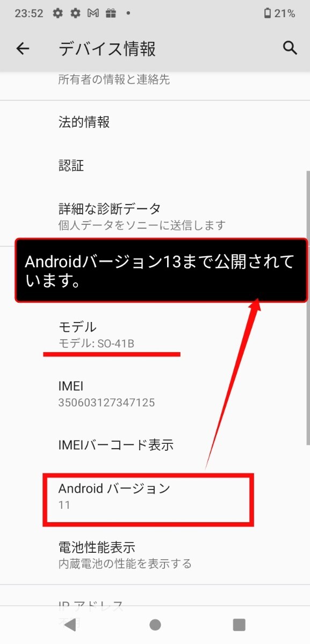Open 電池性能表示 item

point(155,555)
